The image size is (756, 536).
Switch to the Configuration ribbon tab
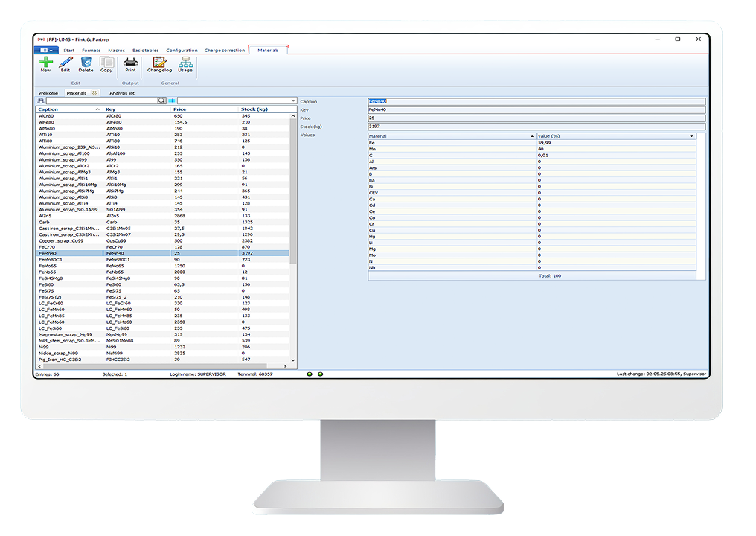tap(182, 51)
